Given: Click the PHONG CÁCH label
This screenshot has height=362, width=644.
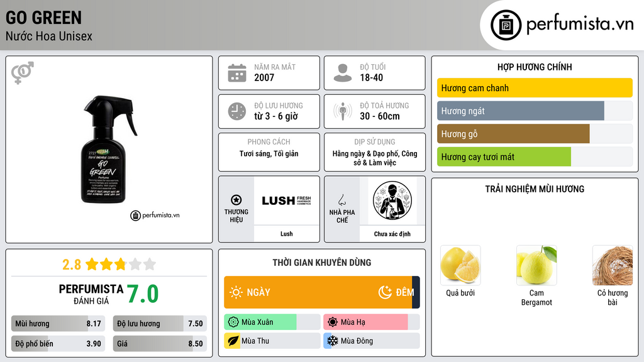Looking at the screenshot, I should (x=269, y=142).
